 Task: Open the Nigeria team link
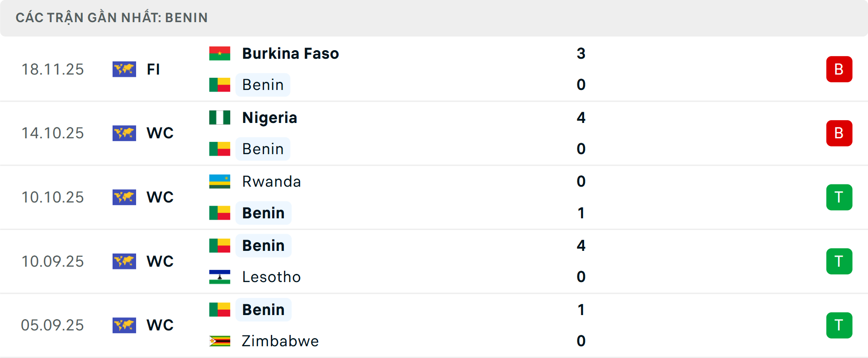[x=269, y=118]
